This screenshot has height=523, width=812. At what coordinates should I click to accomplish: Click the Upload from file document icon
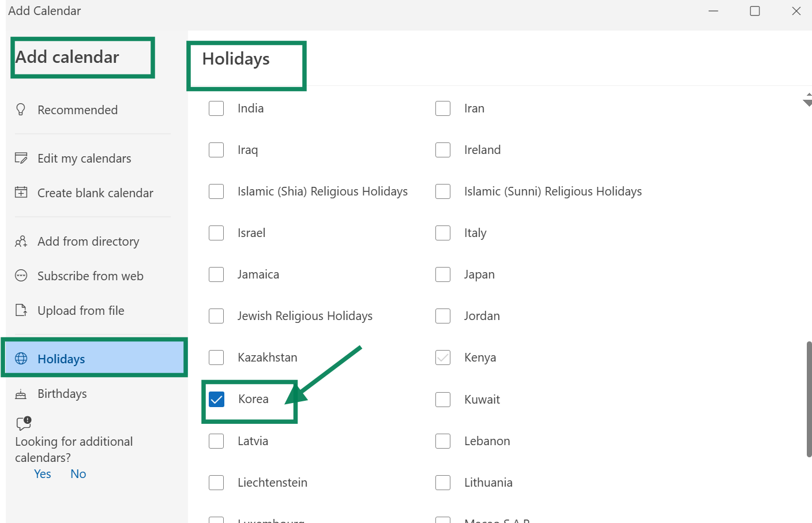coord(21,310)
